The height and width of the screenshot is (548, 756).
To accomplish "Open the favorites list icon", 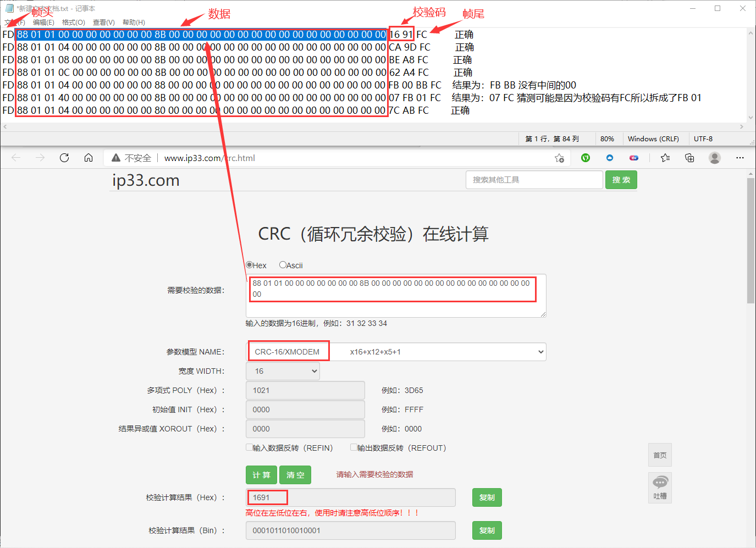I will coord(665,158).
